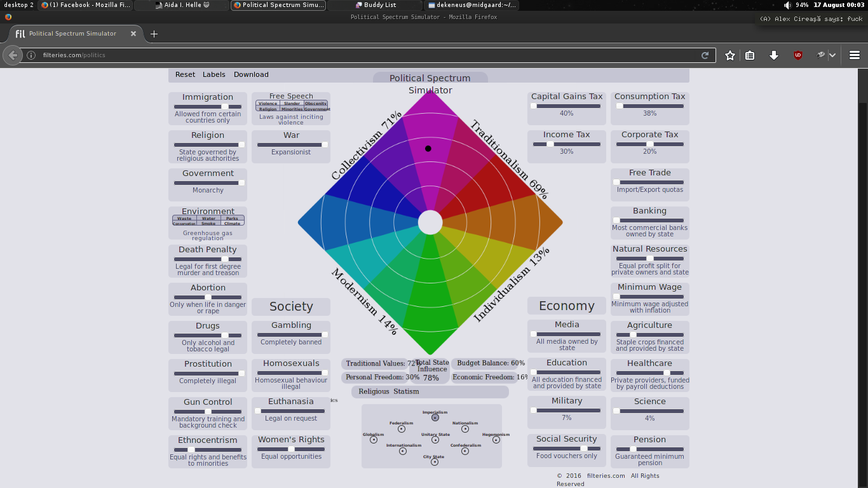Viewport: 868px width, 488px height.
Task: Open the bookmarks list icon
Action: (750, 55)
